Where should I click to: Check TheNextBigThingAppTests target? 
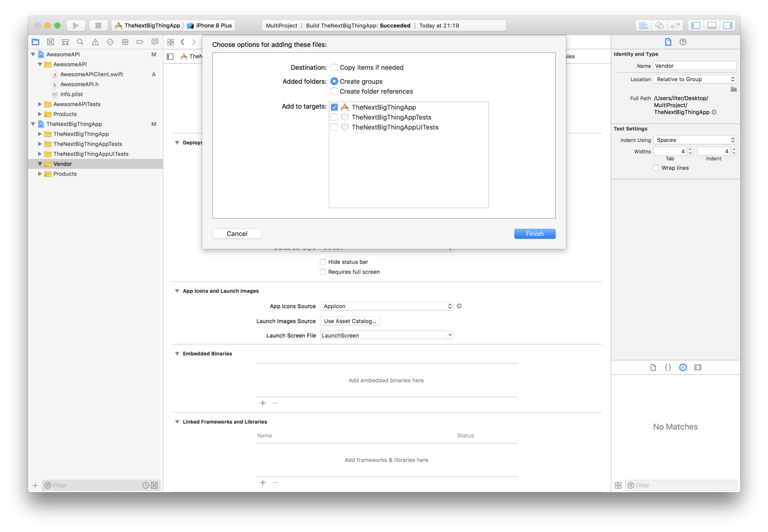(x=334, y=117)
